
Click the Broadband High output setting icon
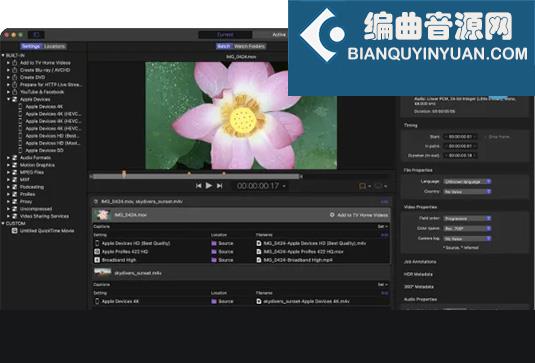(97, 260)
